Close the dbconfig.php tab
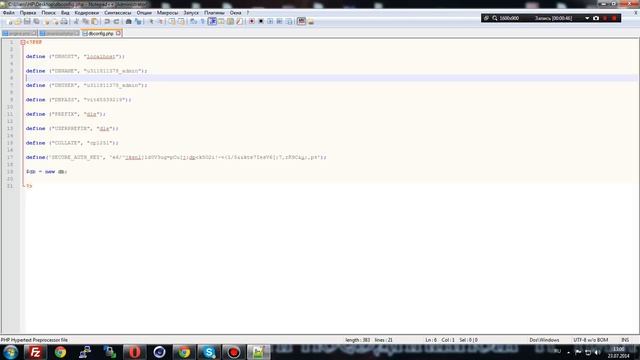The width and height of the screenshot is (640, 360). tap(118, 33)
